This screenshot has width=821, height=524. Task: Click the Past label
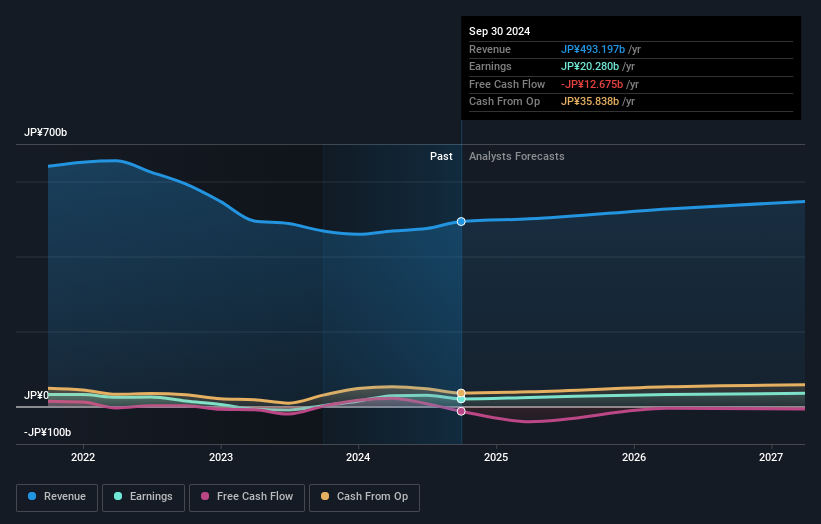[x=441, y=156]
